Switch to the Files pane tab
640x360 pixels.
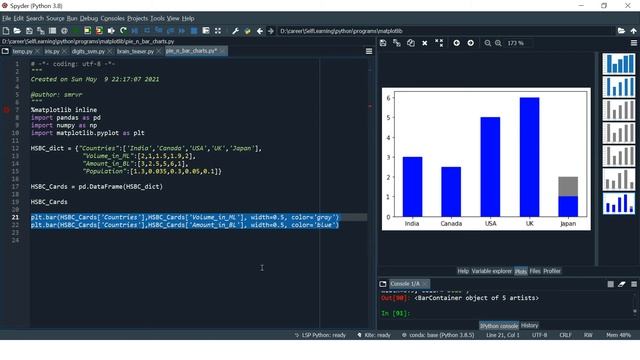point(535,271)
